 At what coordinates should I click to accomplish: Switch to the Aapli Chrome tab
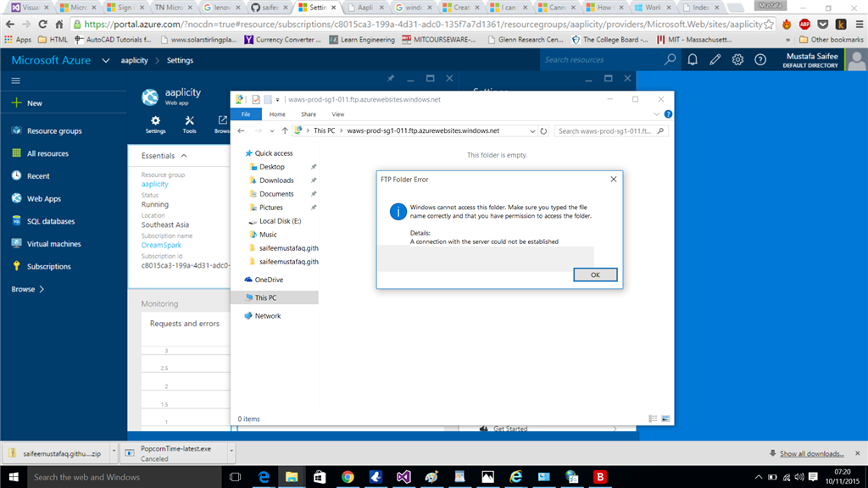click(364, 7)
